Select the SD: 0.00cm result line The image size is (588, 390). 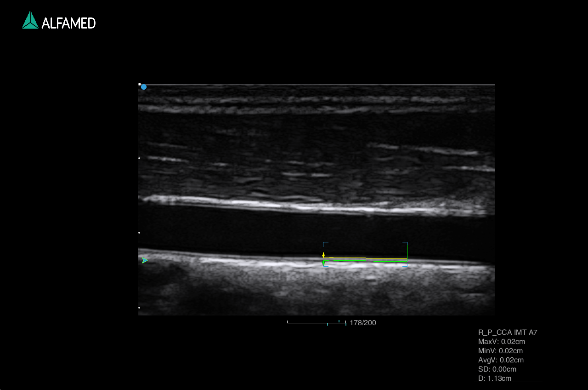pos(497,369)
